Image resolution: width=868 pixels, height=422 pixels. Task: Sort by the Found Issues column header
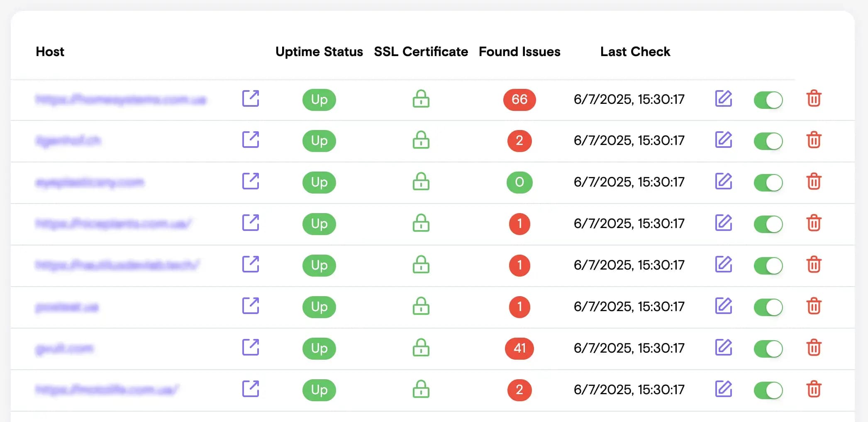click(x=519, y=52)
